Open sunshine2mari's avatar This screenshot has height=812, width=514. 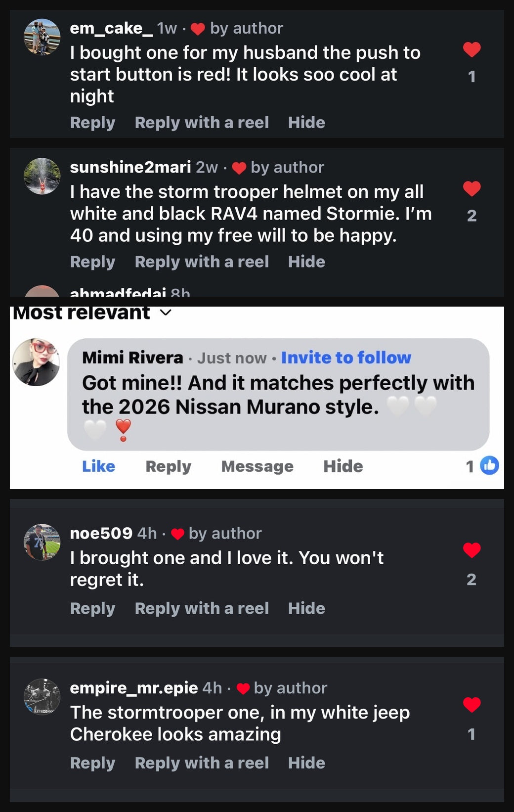(42, 176)
